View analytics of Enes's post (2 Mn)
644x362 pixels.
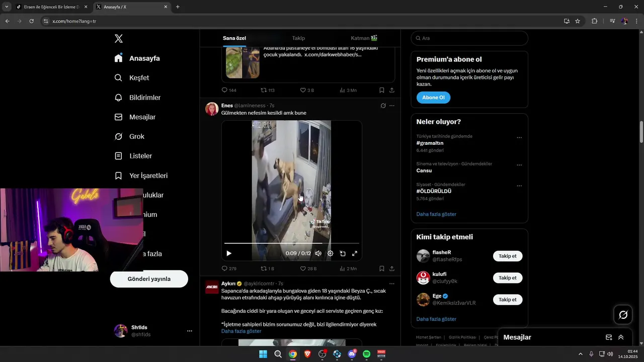(348, 268)
